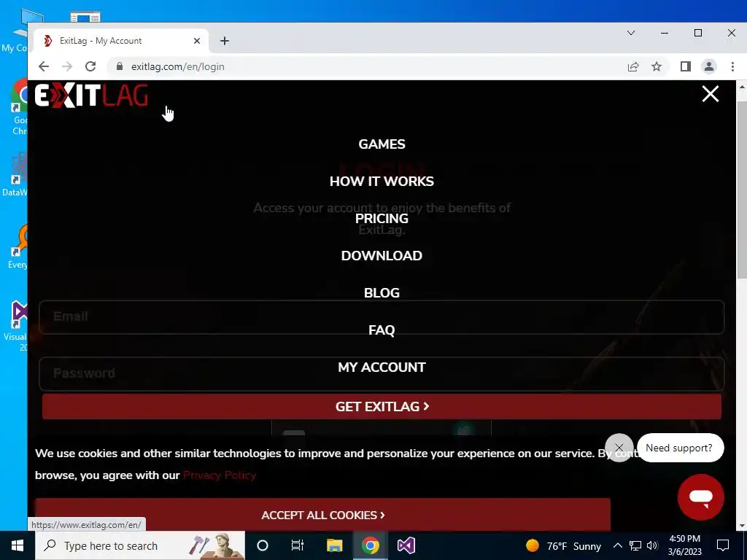Open the Blog menu item
This screenshot has height=560, width=747.
[382, 293]
